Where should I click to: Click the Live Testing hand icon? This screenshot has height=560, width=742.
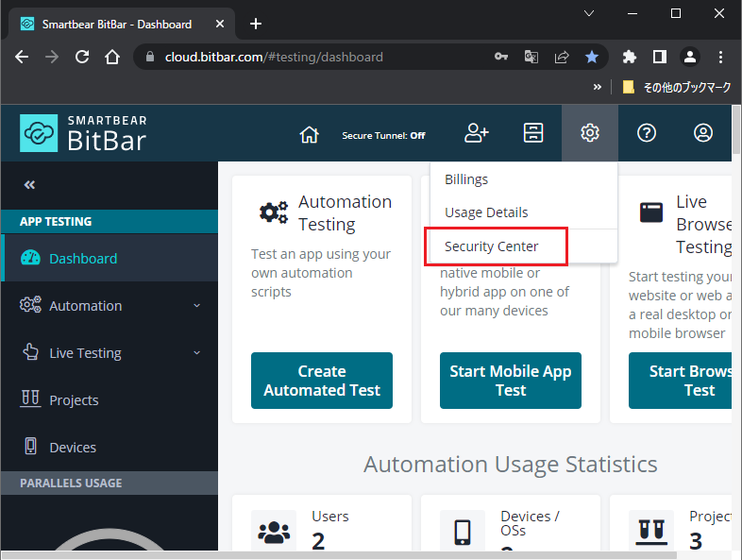coord(31,351)
